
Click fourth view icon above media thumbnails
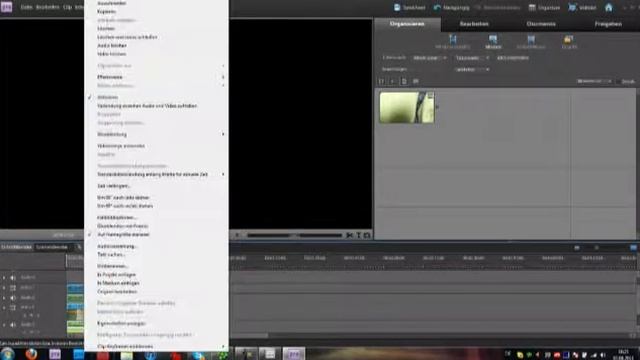(416, 81)
